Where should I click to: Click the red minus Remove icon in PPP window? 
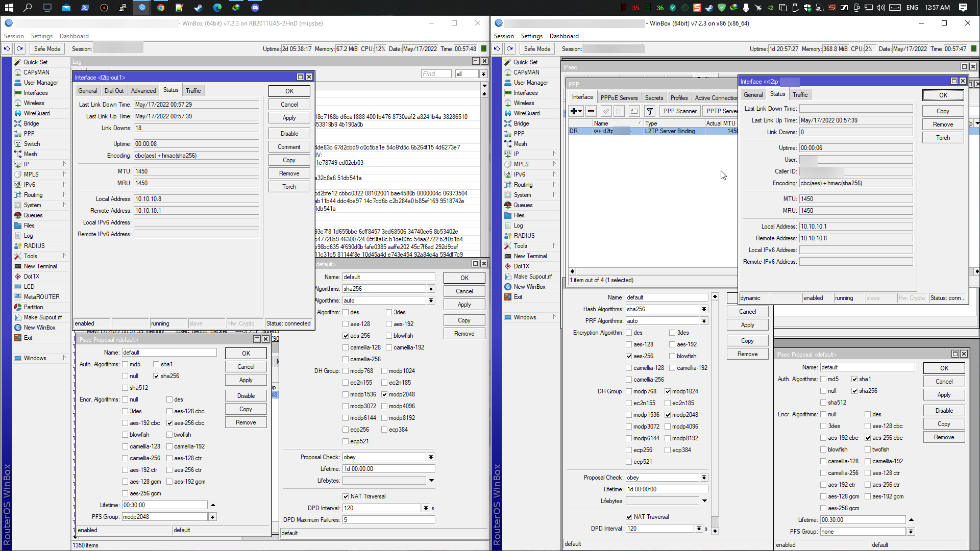[591, 111]
